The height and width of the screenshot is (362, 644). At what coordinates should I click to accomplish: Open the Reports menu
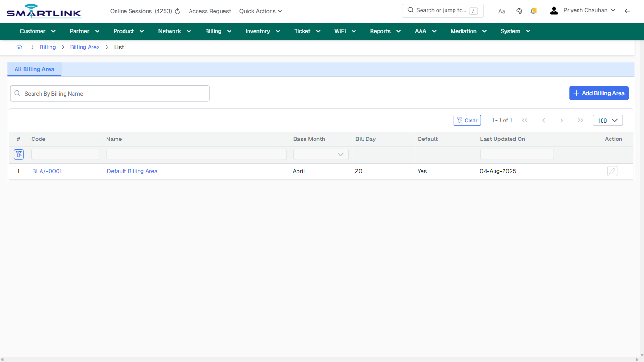(x=380, y=31)
